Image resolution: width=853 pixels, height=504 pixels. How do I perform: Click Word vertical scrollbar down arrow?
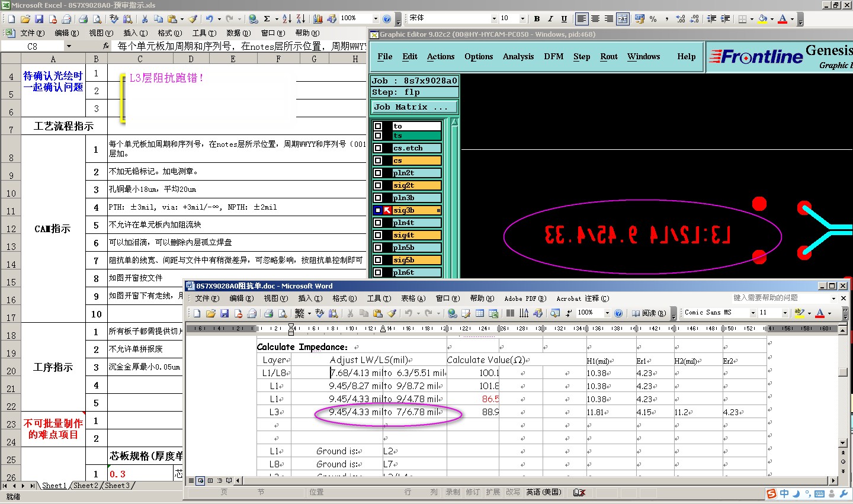click(x=843, y=442)
